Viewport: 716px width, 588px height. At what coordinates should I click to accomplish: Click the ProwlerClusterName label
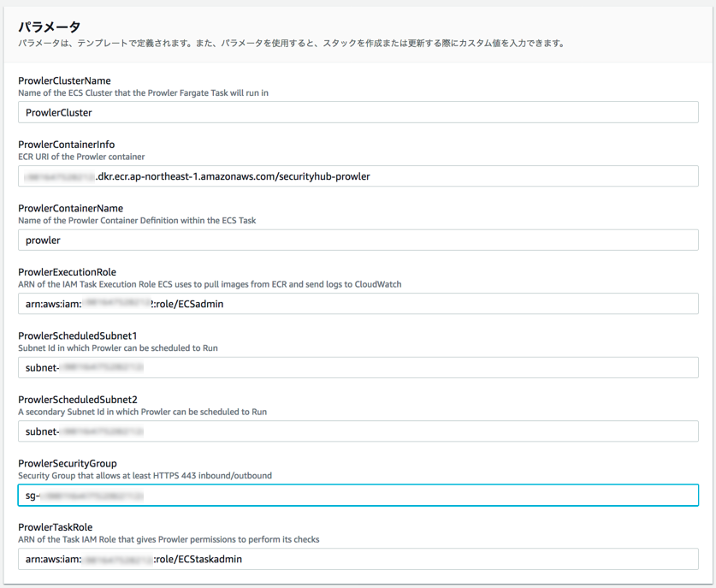[x=64, y=80]
